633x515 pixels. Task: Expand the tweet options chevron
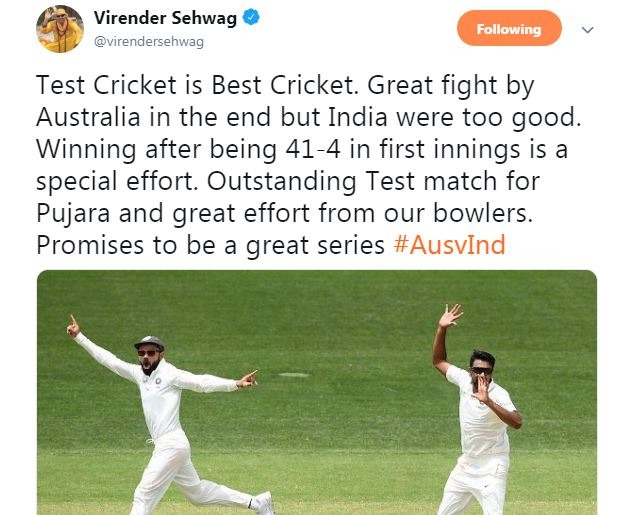point(587,29)
